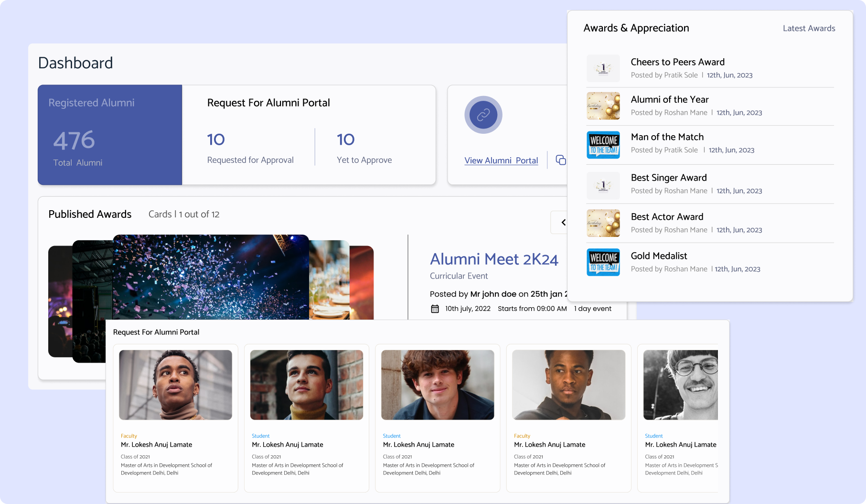Image resolution: width=866 pixels, height=504 pixels.
Task: Select the 10 Yet to Approve count
Action: coord(345,139)
